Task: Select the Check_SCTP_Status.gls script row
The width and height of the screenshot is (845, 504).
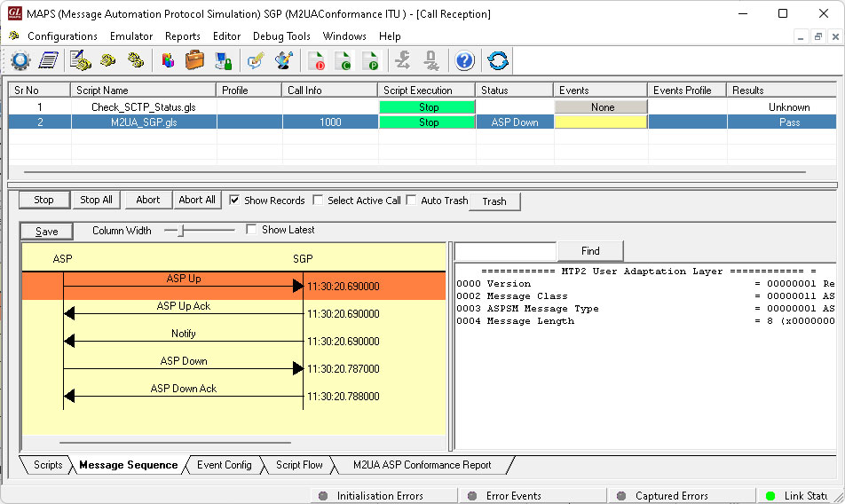Action: coord(422,107)
